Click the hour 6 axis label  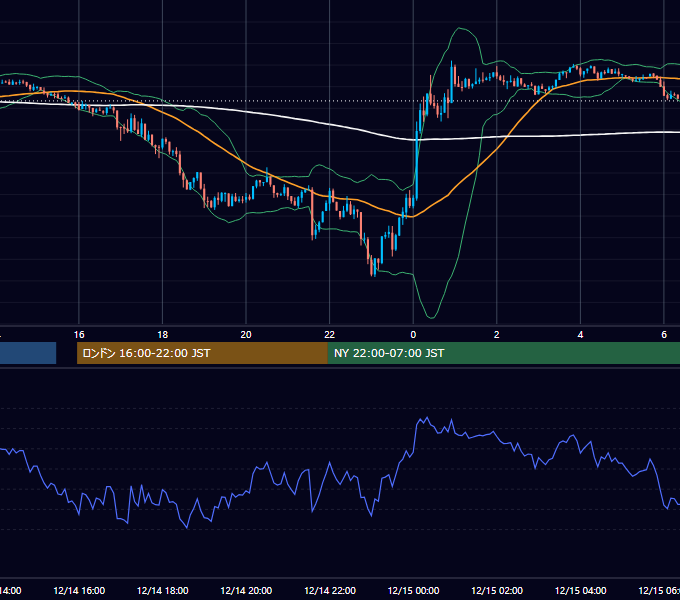[x=664, y=335]
